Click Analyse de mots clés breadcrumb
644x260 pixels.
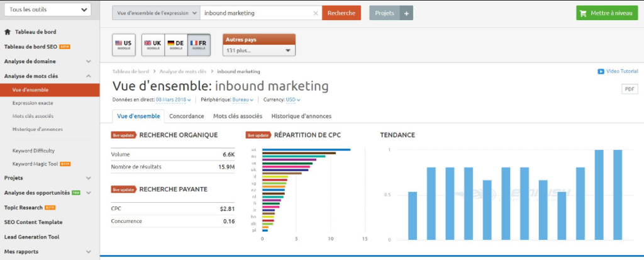(183, 72)
